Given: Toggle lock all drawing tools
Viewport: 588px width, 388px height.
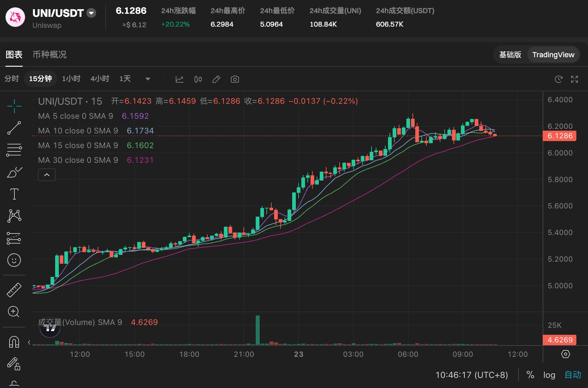Looking at the screenshot, I should click(14, 364).
